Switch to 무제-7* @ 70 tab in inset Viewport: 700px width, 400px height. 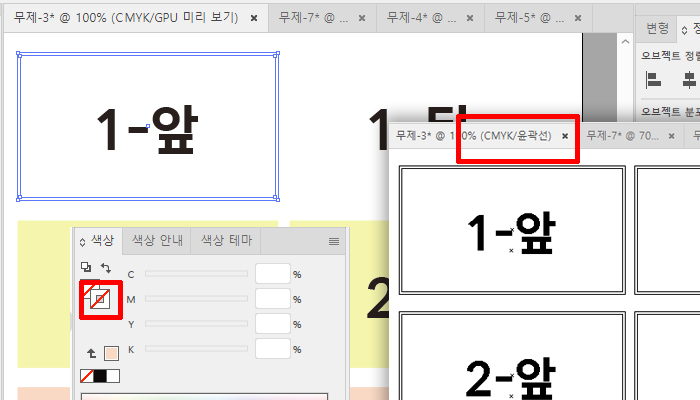click(x=622, y=136)
